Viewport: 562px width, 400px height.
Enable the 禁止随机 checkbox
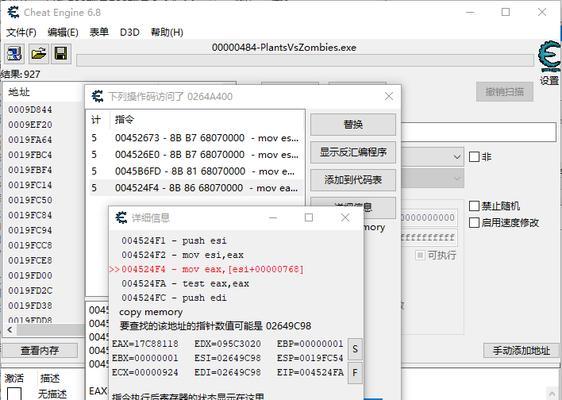click(474, 206)
